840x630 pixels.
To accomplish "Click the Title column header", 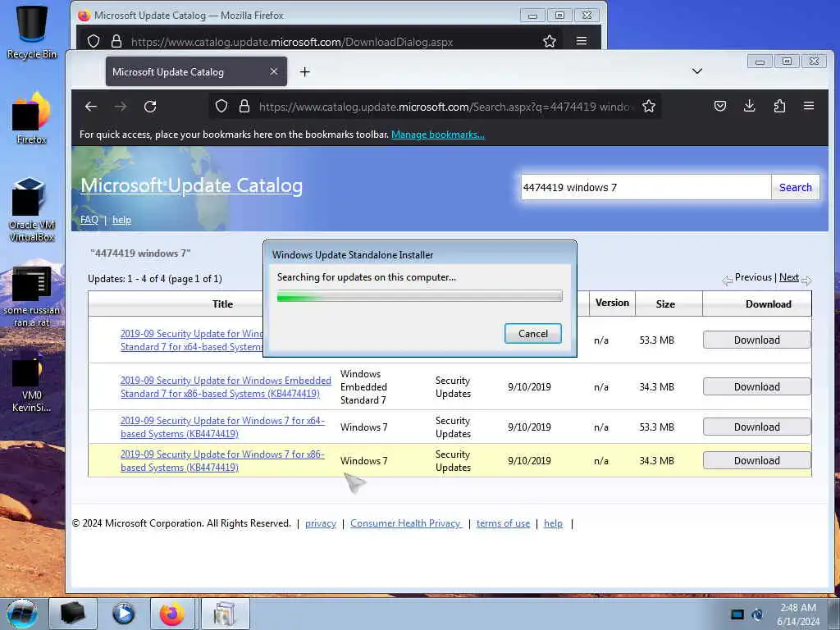I will click(222, 304).
